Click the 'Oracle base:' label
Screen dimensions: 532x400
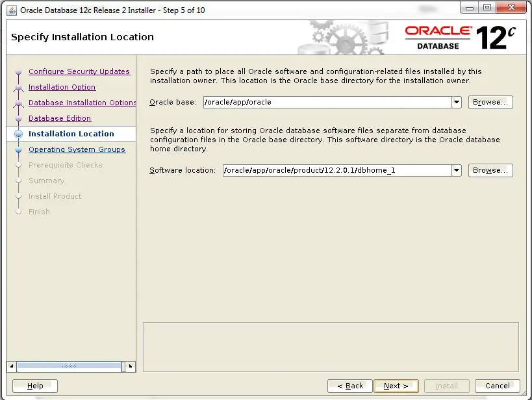click(x=173, y=102)
